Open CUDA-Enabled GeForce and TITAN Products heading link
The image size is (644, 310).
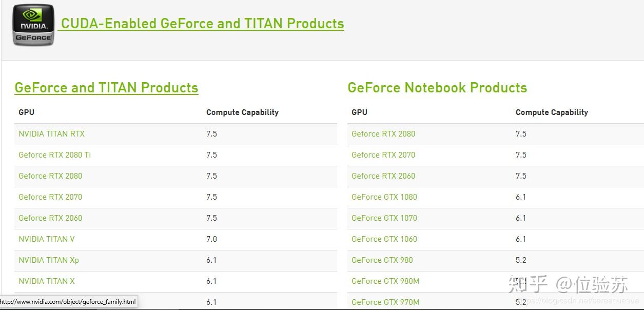[202, 24]
